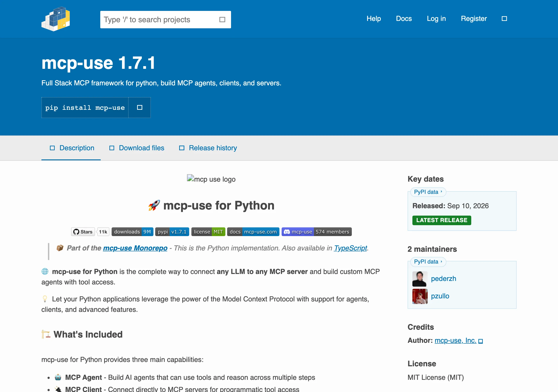The width and height of the screenshot is (558, 392).
Task: Click the LATEST RELEASE green button
Action: click(x=442, y=220)
